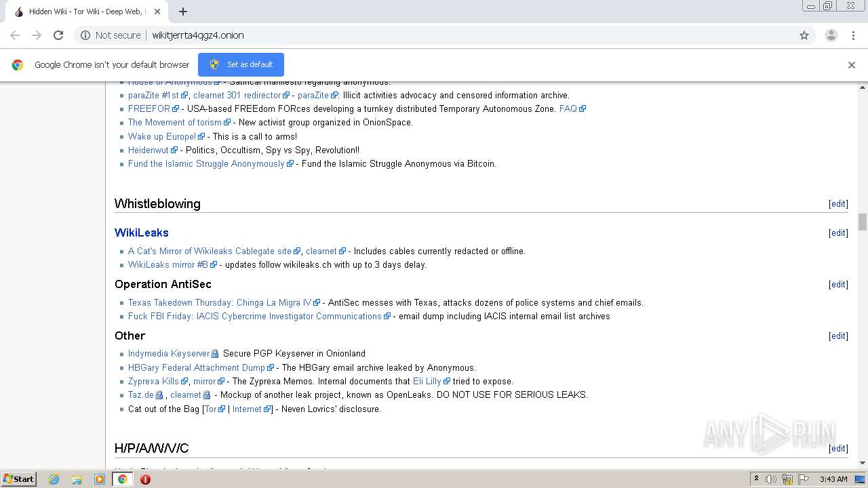Launch Internet Explorer from taskbar
Viewport: 868px width, 488px height.
pyautogui.click(x=54, y=479)
